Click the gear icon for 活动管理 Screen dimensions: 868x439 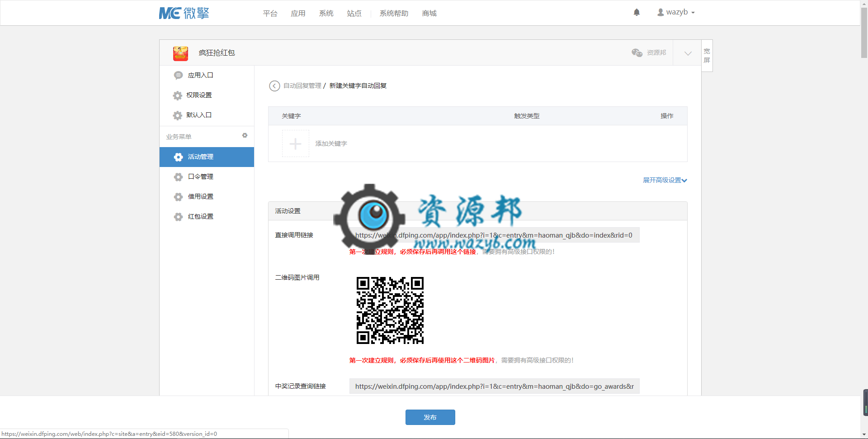[178, 157]
